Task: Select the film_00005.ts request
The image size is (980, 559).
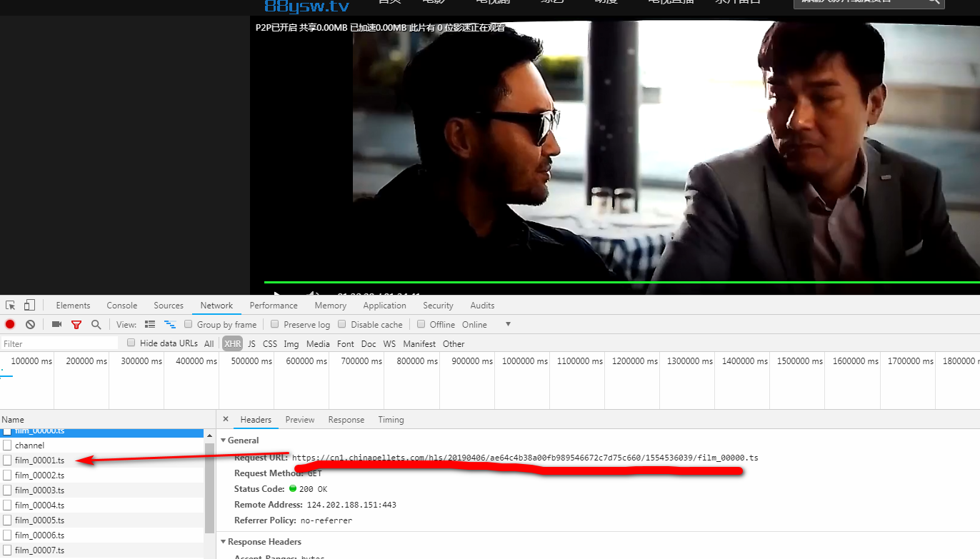Action: click(x=102, y=520)
